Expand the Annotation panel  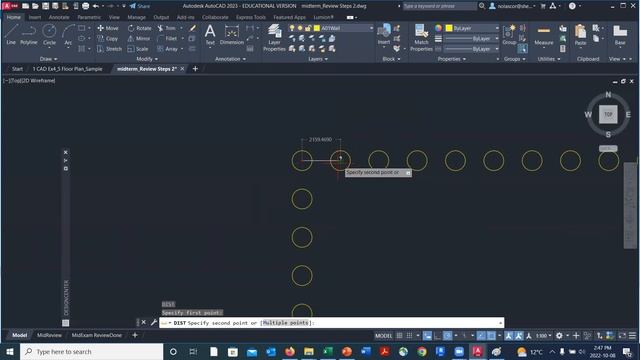coord(230,59)
